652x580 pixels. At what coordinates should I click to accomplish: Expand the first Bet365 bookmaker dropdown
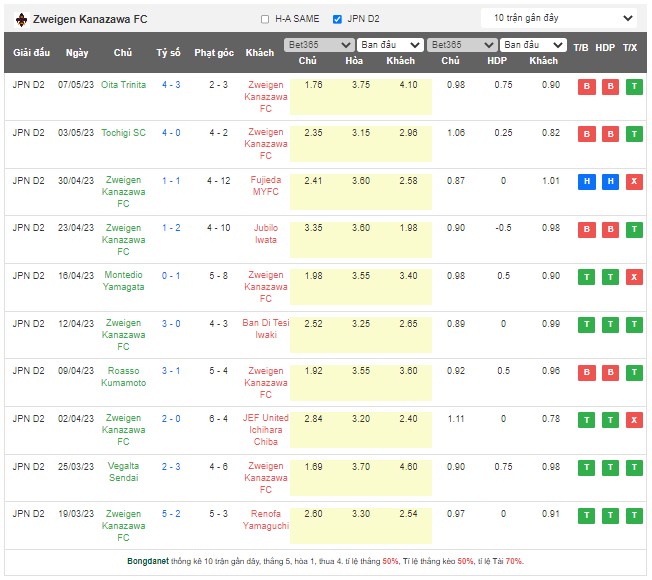[x=319, y=45]
